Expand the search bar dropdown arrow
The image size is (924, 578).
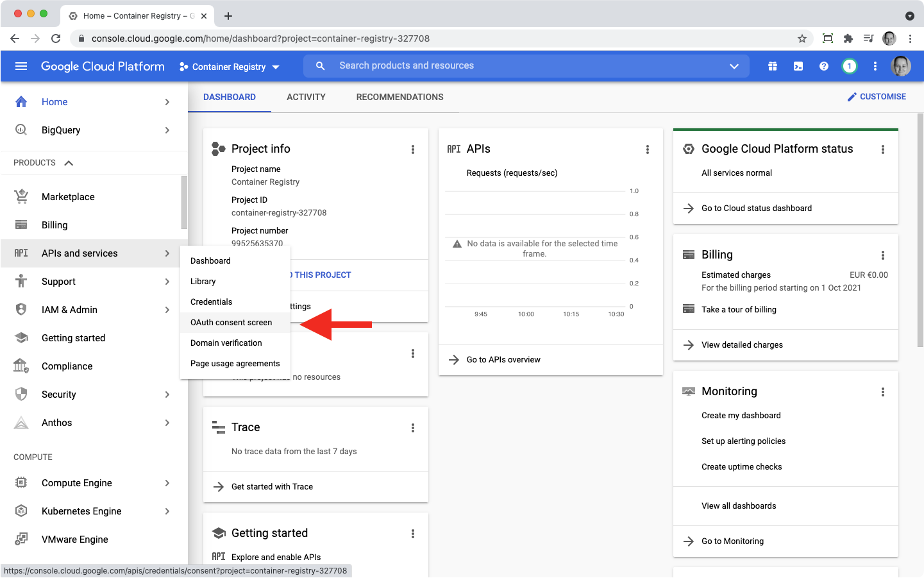734,66
